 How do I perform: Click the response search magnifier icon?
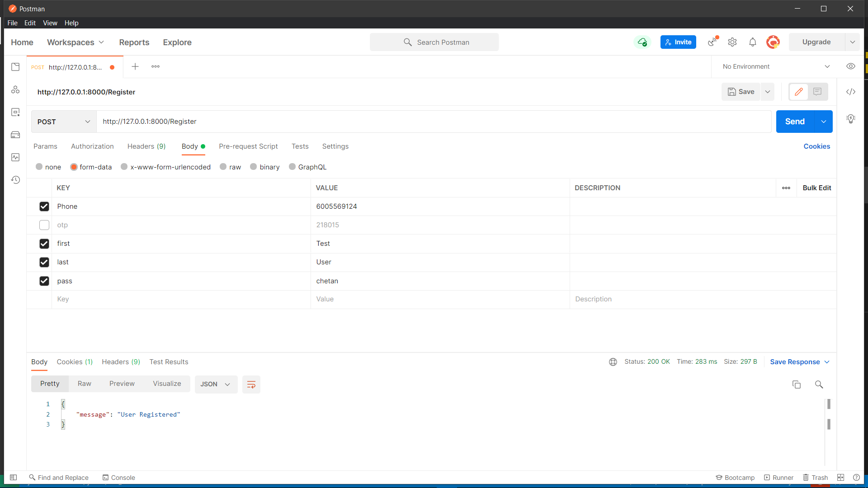coord(819,385)
